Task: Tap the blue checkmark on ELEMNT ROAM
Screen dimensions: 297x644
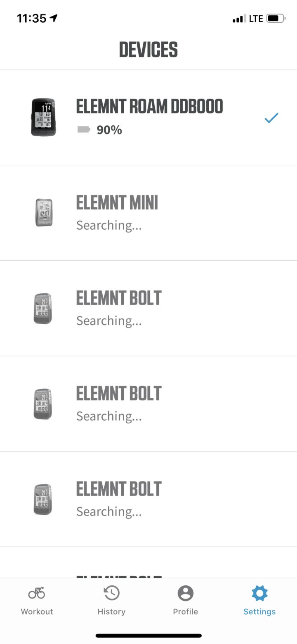Action: click(271, 118)
